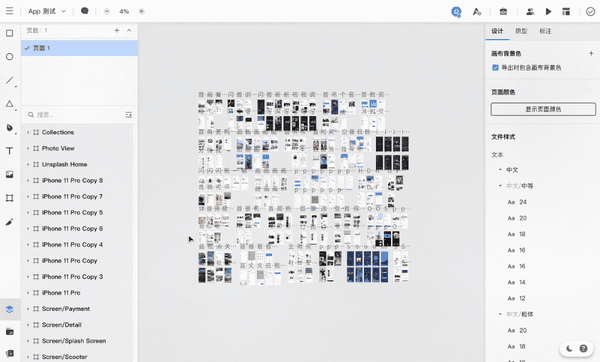Start the prototype preview play button

click(548, 11)
